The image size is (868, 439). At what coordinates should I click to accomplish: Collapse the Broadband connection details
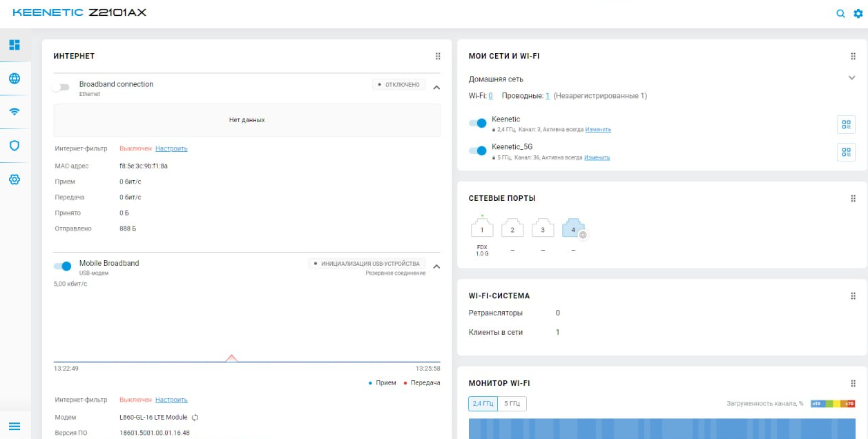(436, 88)
